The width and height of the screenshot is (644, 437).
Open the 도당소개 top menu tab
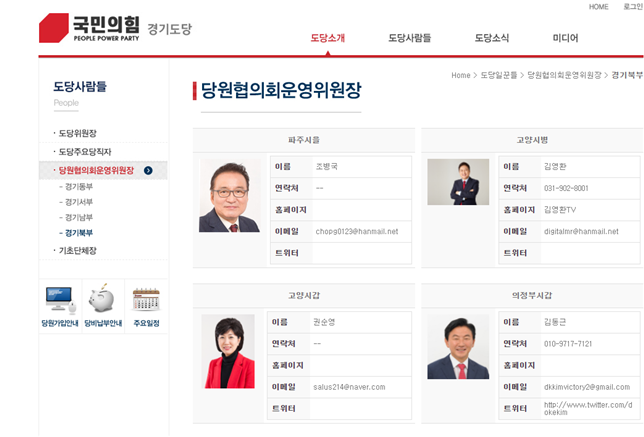[327, 38]
